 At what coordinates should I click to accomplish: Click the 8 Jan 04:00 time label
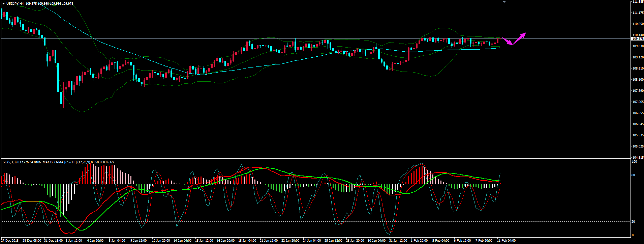[117, 241]
